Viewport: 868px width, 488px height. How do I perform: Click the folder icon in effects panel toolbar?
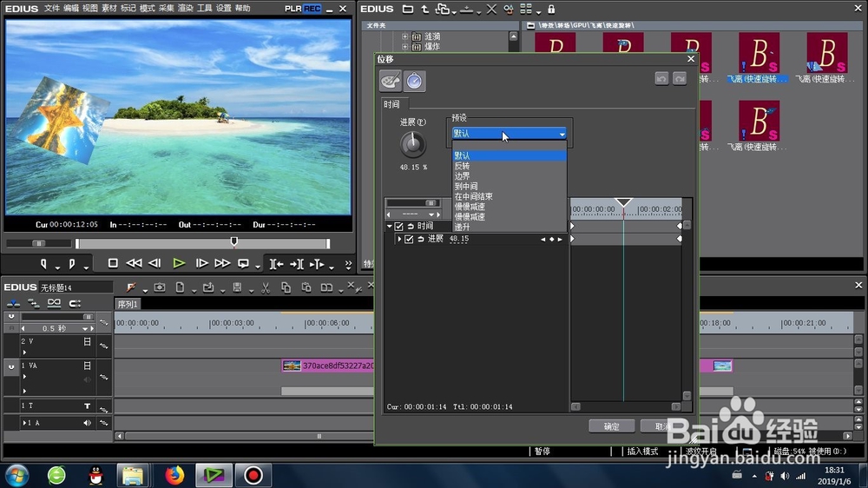(x=407, y=9)
